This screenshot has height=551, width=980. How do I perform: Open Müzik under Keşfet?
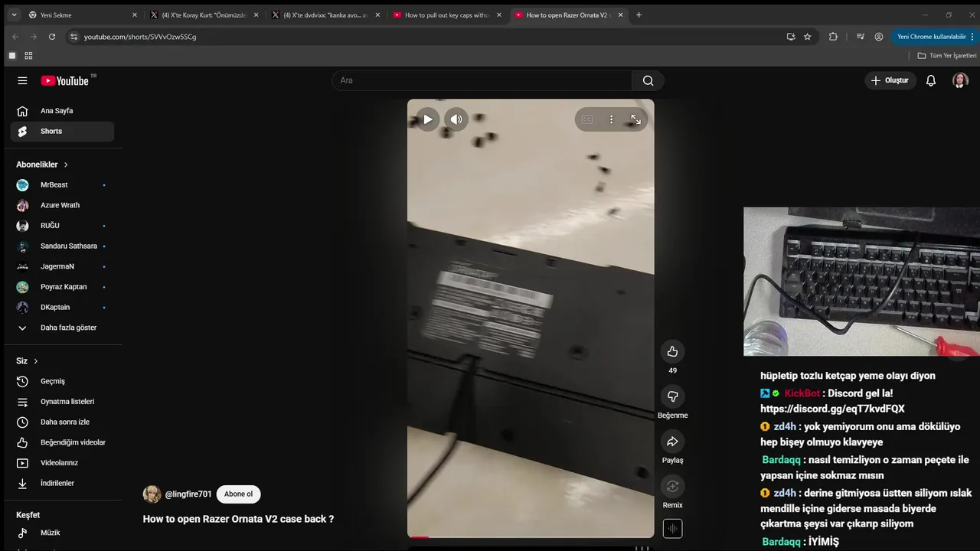(x=63, y=533)
